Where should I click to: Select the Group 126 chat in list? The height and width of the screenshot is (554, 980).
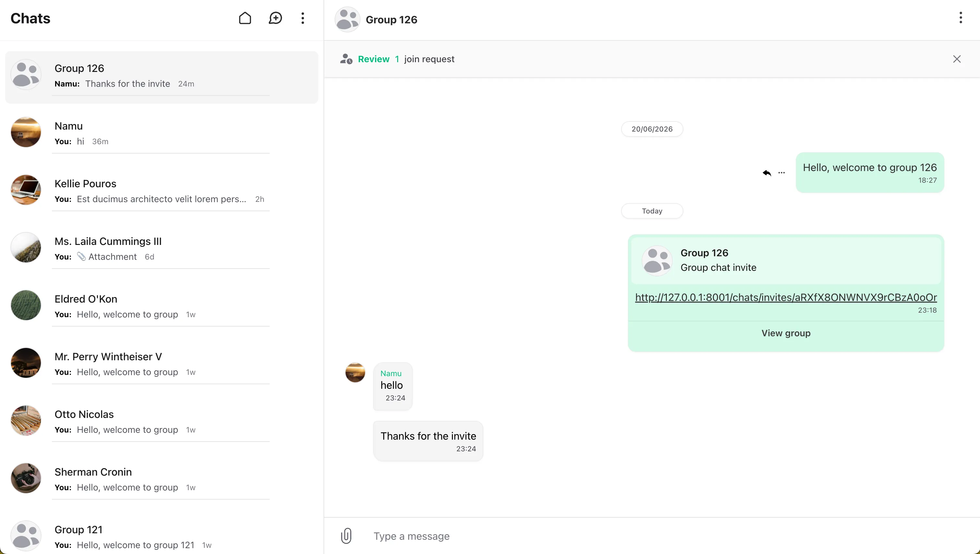coord(161,77)
